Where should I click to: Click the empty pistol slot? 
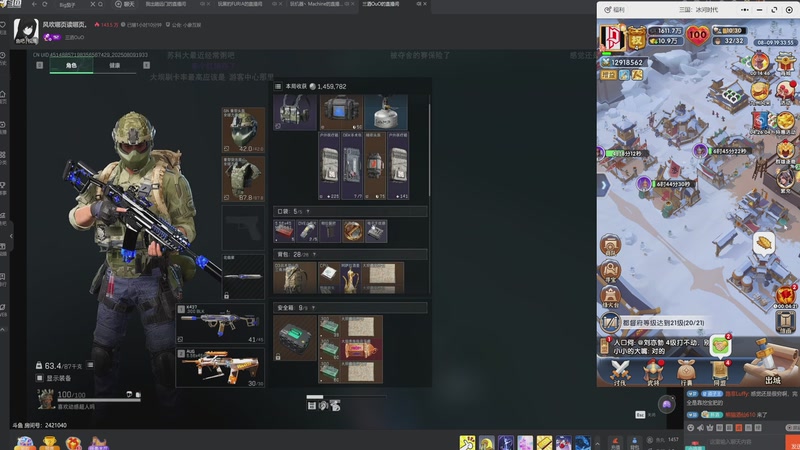[243, 228]
